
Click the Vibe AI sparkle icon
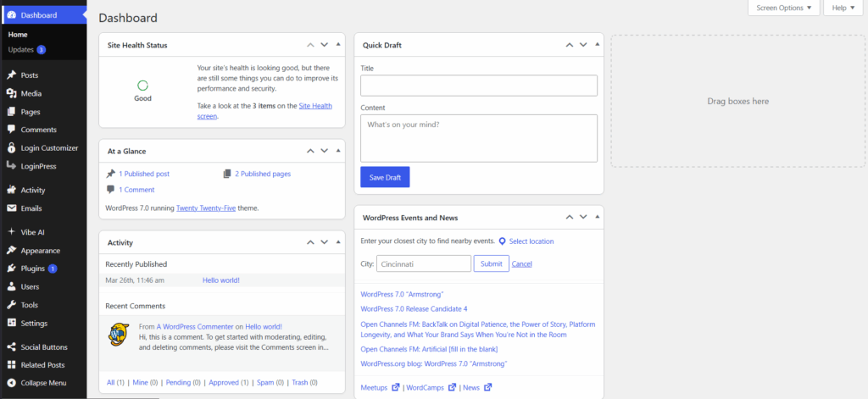[x=11, y=232]
